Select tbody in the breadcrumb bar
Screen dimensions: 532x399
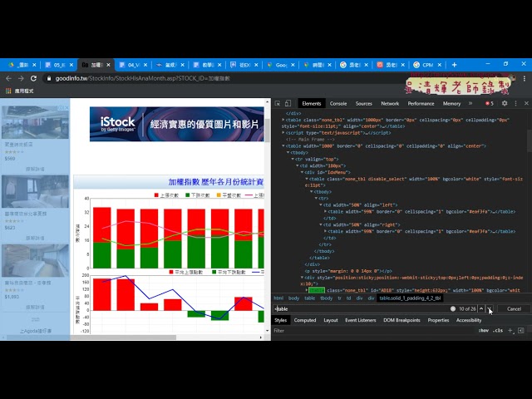tap(327, 298)
